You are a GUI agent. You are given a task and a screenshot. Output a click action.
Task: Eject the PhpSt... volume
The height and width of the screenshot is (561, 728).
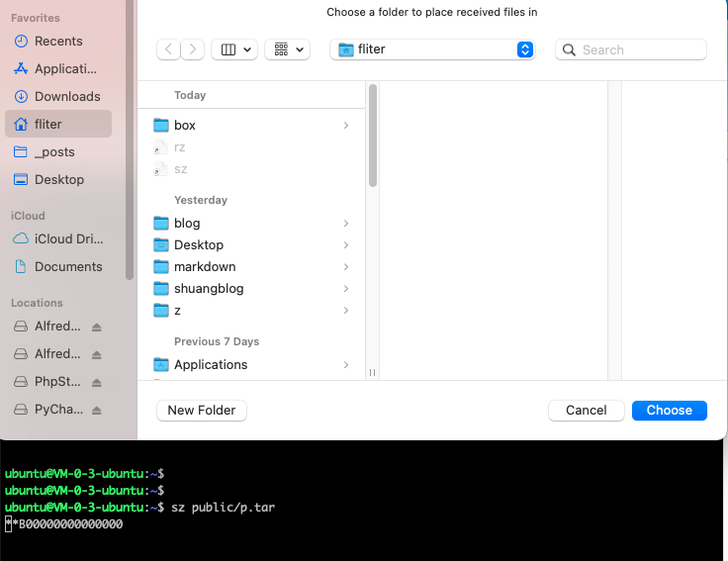[x=97, y=382]
